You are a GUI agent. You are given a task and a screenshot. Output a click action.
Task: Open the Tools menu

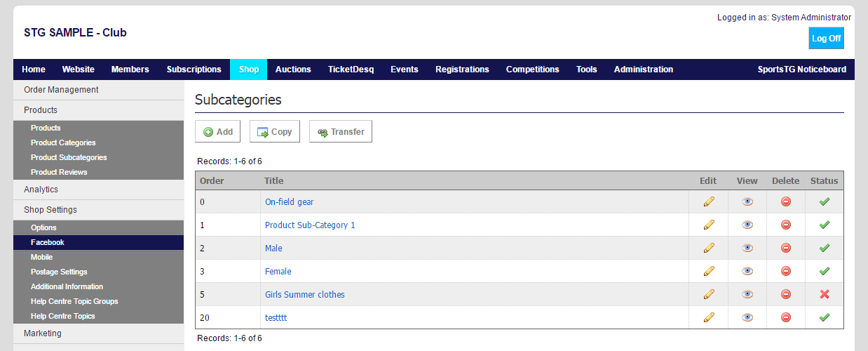click(x=587, y=69)
